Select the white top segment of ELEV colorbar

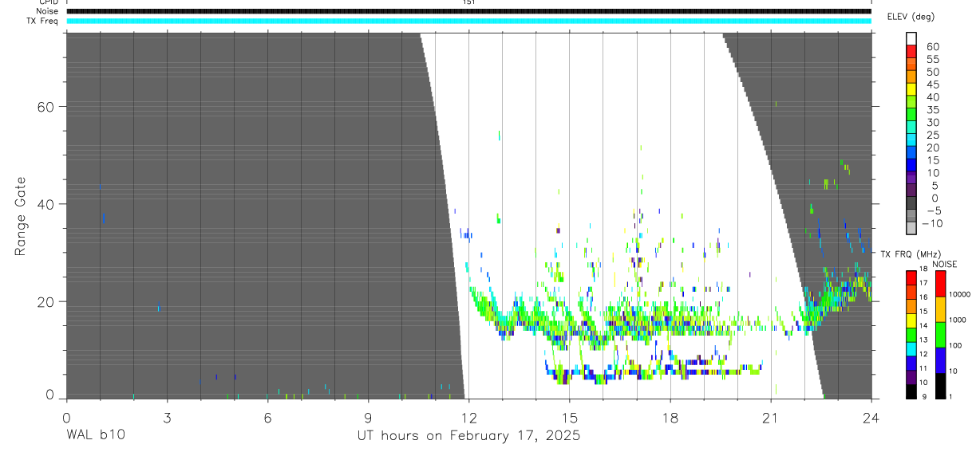911,38
